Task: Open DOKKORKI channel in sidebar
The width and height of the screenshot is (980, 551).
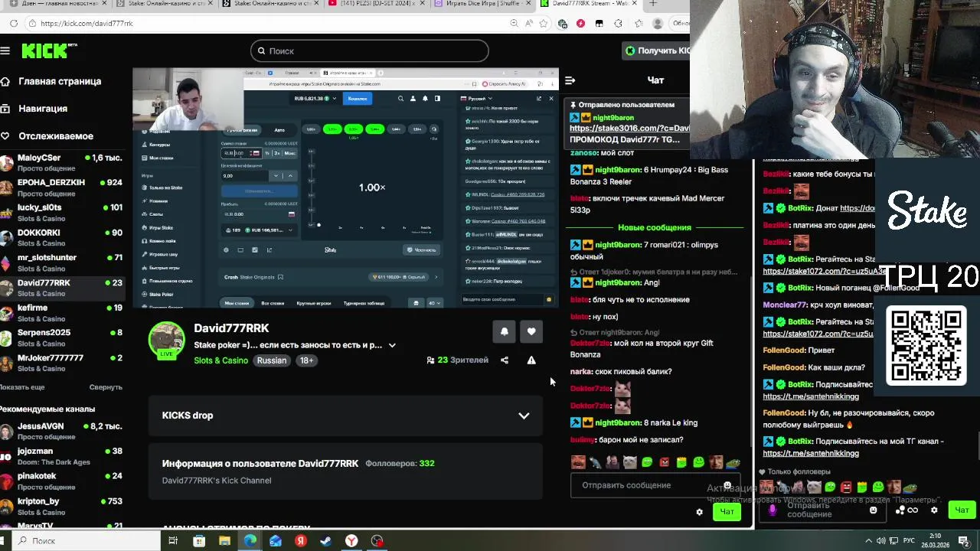Action: 61,238
